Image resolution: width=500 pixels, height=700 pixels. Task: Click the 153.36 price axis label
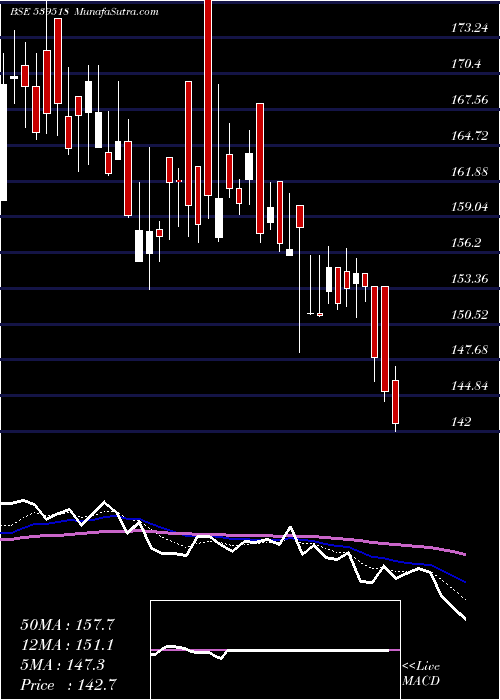point(469,279)
